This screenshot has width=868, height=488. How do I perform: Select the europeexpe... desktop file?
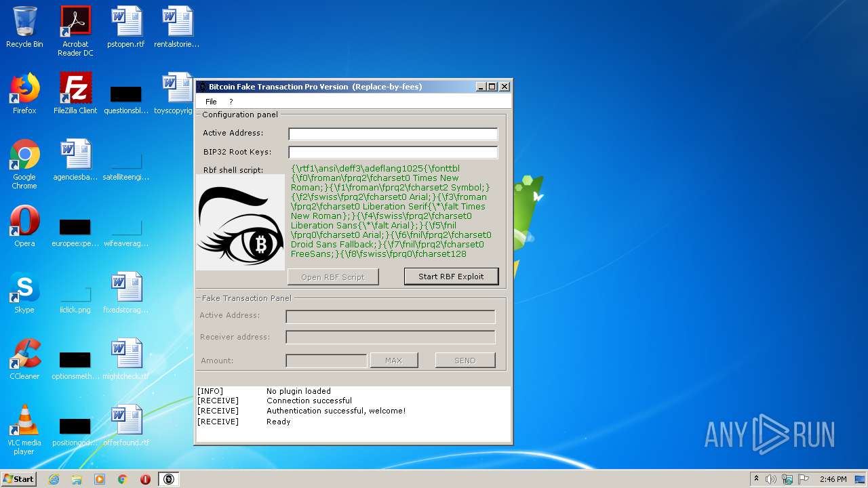(75, 232)
